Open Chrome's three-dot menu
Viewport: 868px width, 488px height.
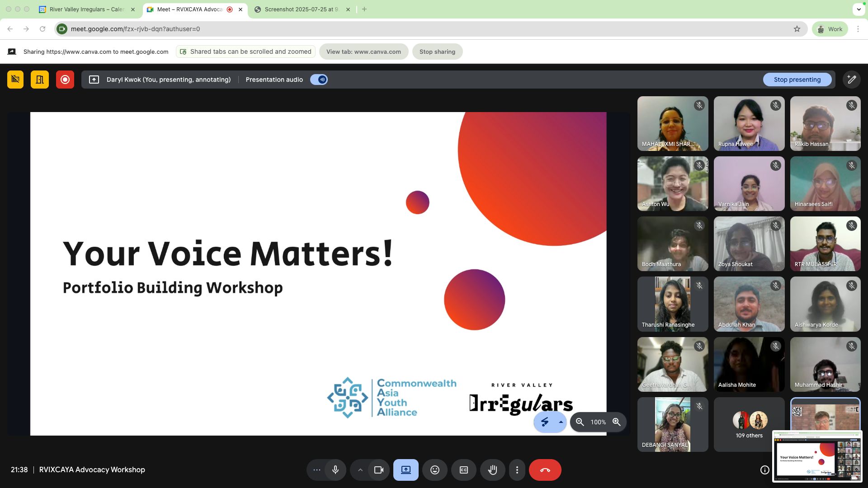[x=858, y=29]
